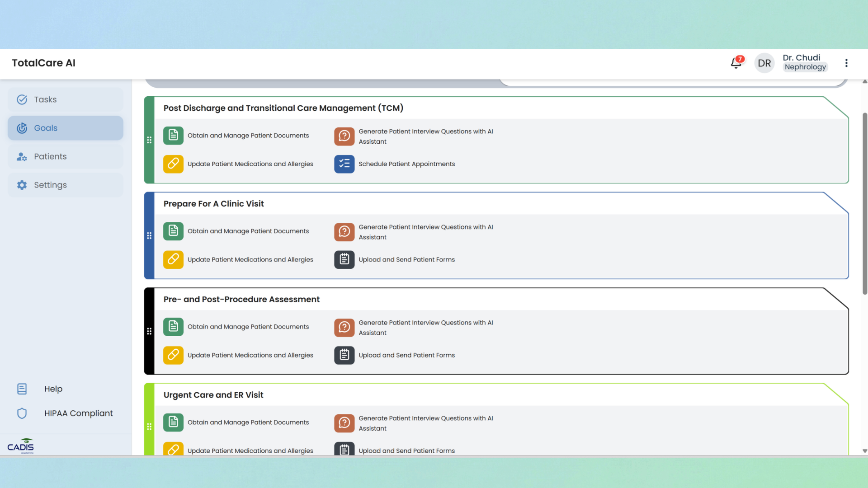Open the three-dot options menu
Viewport: 868px width, 488px height.
pyautogui.click(x=846, y=63)
